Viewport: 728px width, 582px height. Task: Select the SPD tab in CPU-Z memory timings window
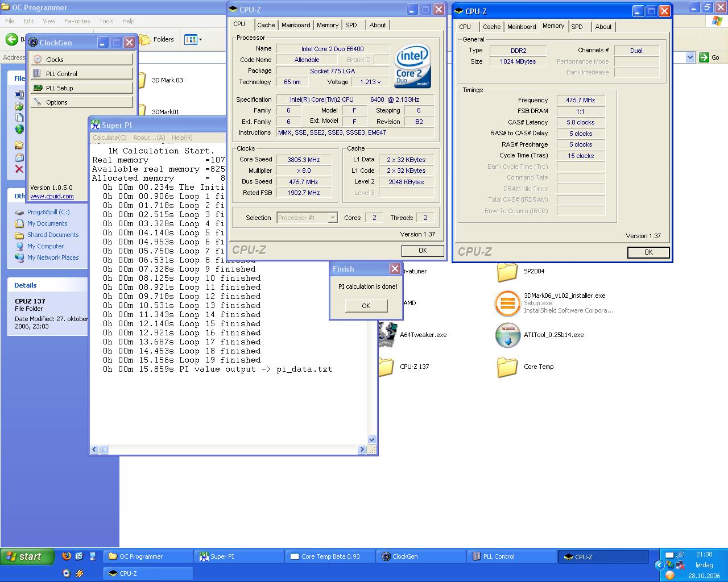577,27
